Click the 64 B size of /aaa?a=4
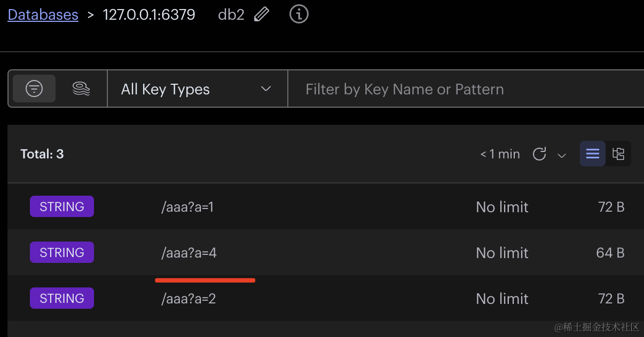644x337 pixels. click(610, 253)
